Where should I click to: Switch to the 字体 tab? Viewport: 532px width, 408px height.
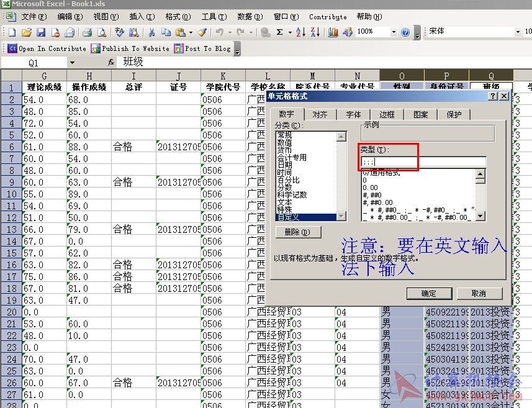click(353, 115)
